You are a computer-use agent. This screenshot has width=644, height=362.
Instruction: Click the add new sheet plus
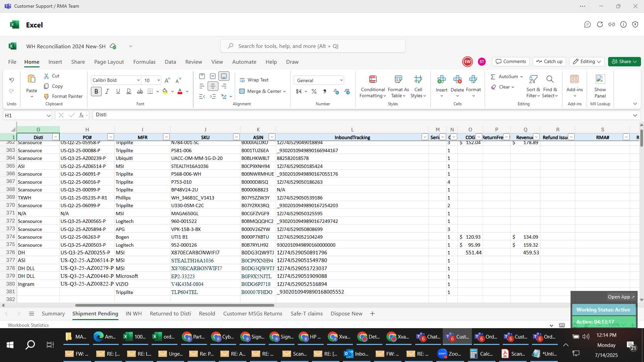click(372, 313)
